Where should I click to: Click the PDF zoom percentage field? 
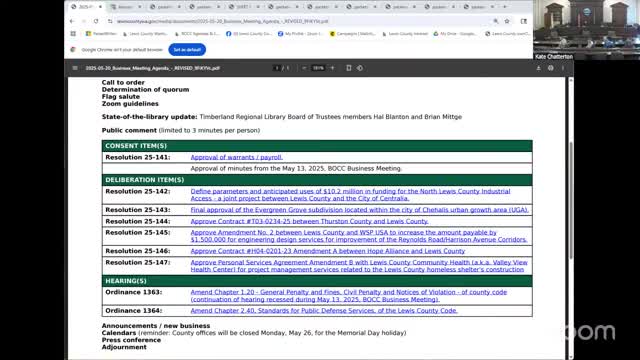(318, 68)
